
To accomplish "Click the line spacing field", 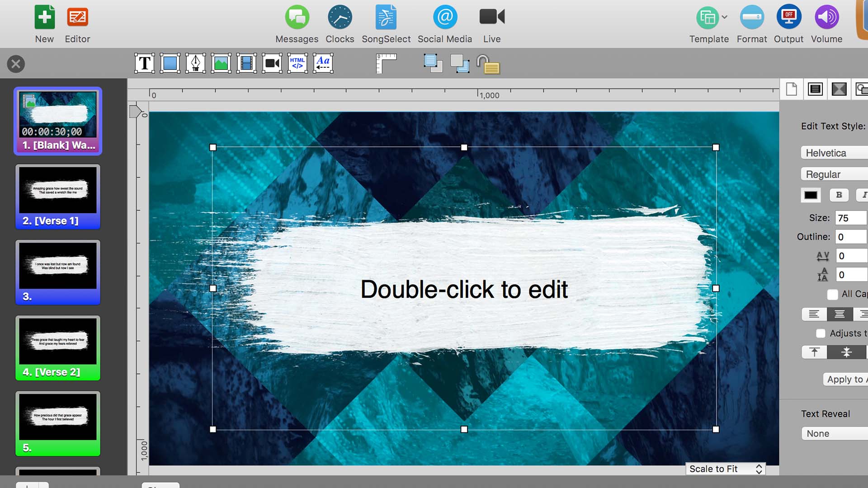I will coord(851,275).
